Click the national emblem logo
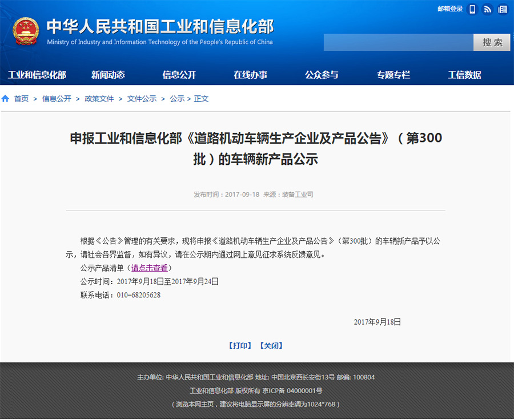514x420 pixels. tap(26, 31)
